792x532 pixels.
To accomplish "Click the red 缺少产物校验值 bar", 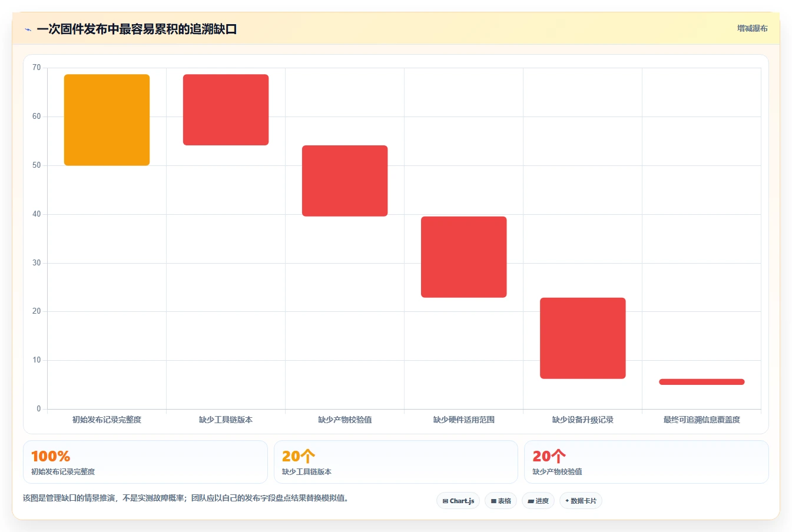I will 344,181.
